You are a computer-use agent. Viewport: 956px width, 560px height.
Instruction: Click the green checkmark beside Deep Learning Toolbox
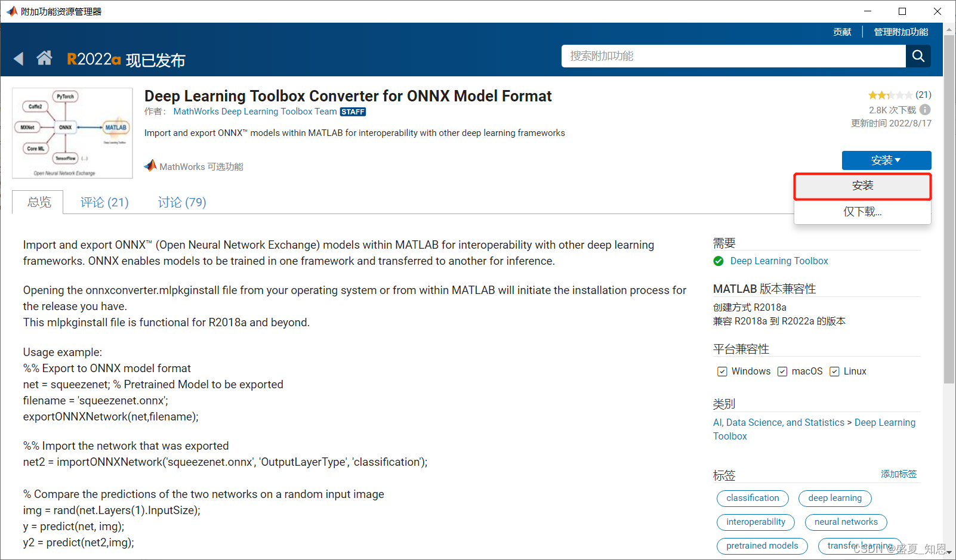718,261
